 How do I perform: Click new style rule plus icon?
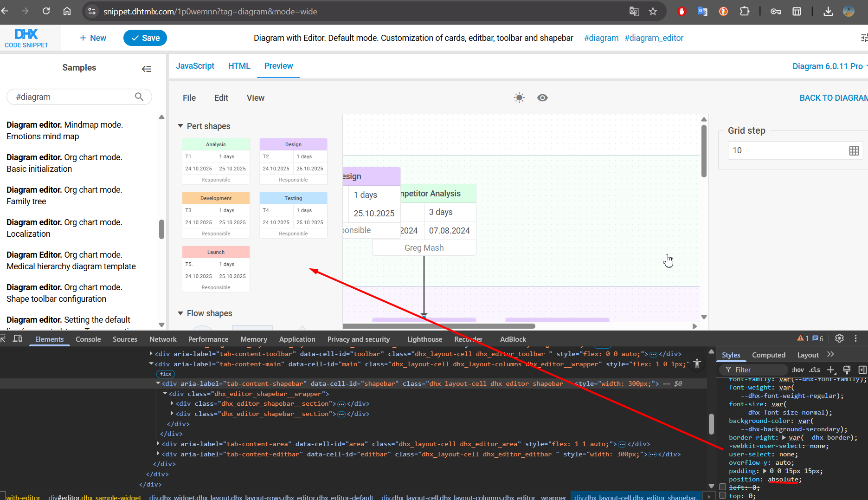(x=830, y=370)
